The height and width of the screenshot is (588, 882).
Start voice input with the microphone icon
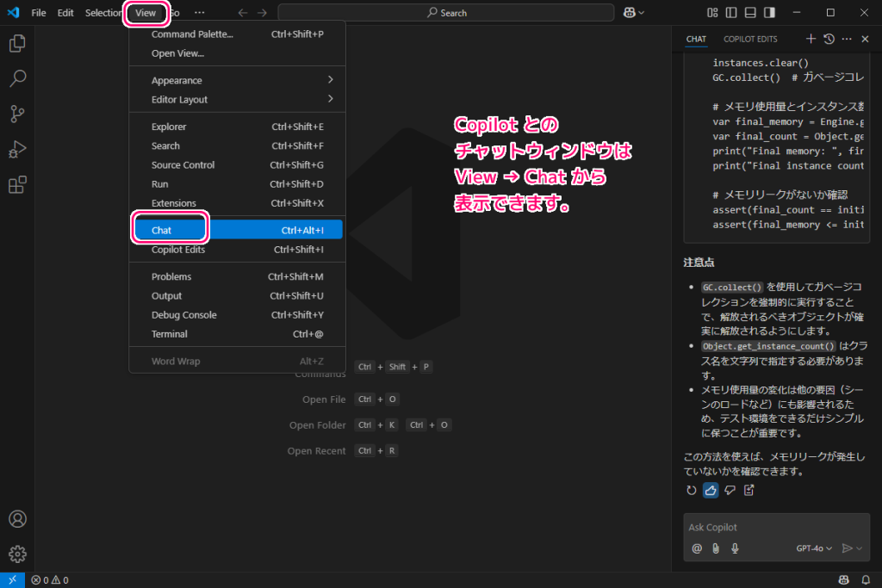pos(735,548)
